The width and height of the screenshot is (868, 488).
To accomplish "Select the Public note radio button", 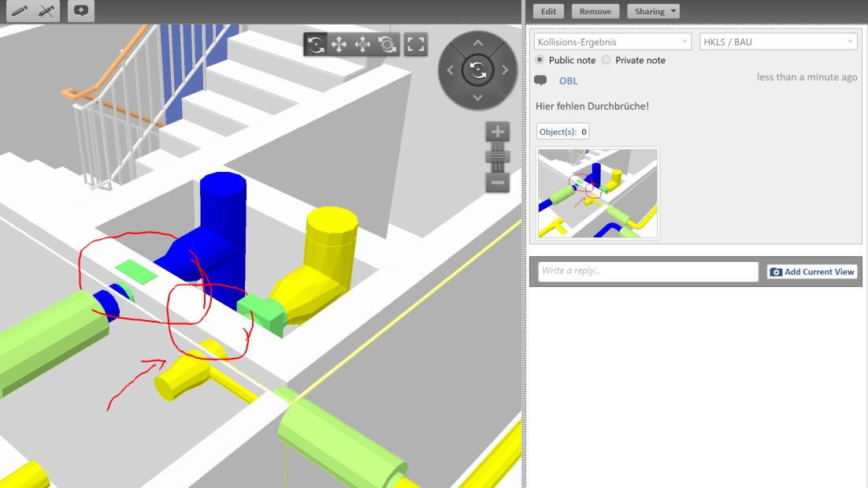I will point(540,60).
